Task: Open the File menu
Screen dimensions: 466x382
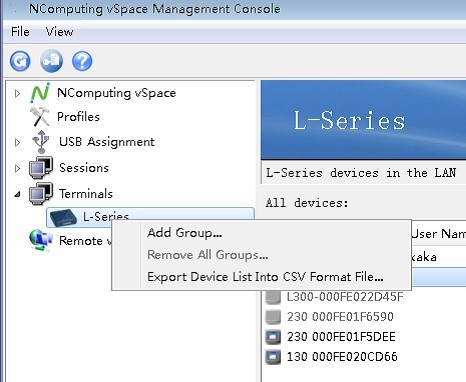Action: tap(20, 32)
